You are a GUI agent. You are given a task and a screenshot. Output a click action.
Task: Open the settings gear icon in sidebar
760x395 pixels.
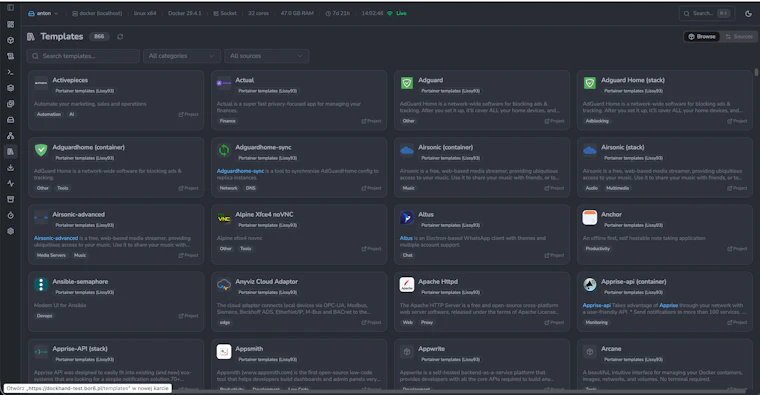[10, 231]
